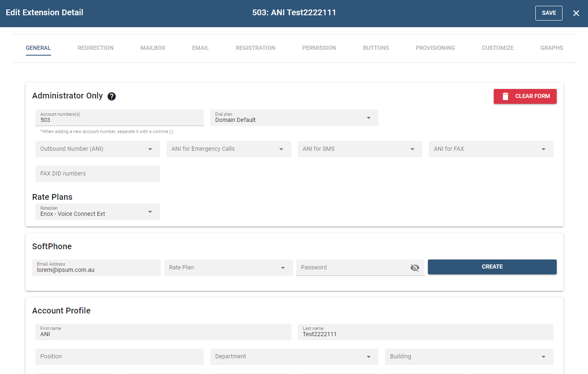The image size is (588, 374).
Task: Expand the Outbound Number (ANI) dropdown
Action: (98, 149)
